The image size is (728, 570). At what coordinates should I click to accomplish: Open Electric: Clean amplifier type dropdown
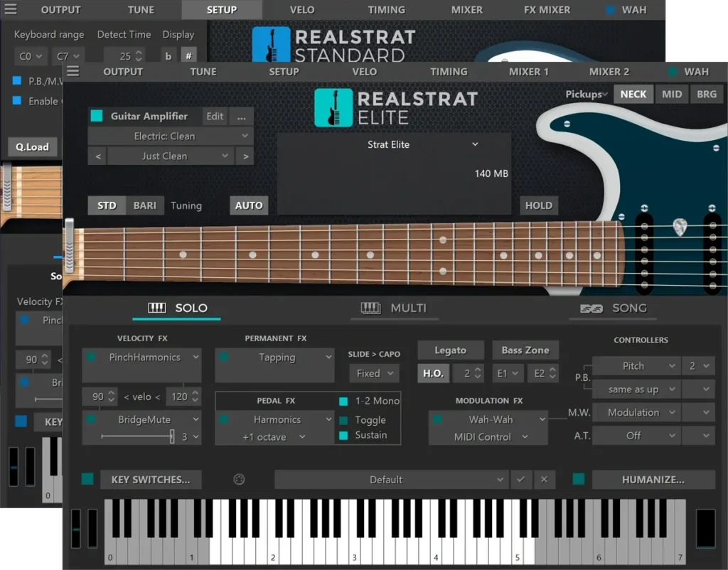pos(171,136)
